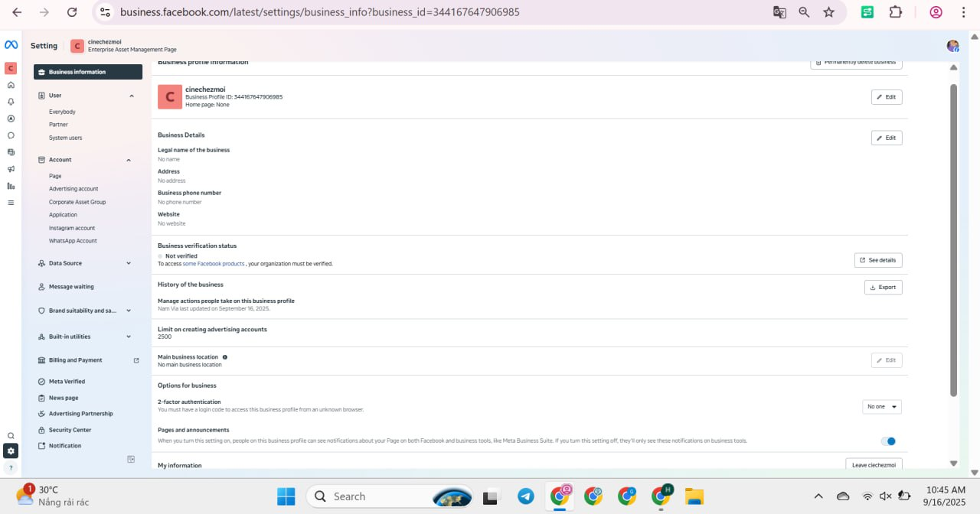Image resolution: width=980 pixels, height=514 pixels.
Task: Open WhatsApp Account in the sidebar
Action: (73, 241)
